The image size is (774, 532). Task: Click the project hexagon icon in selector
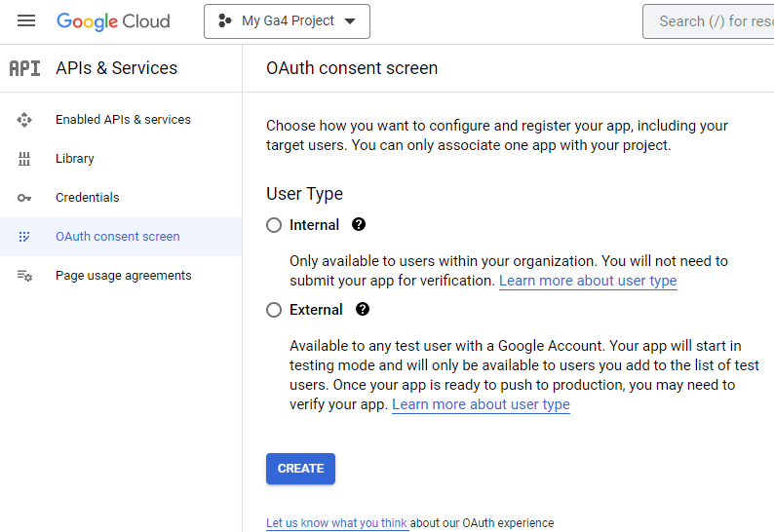point(224,20)
